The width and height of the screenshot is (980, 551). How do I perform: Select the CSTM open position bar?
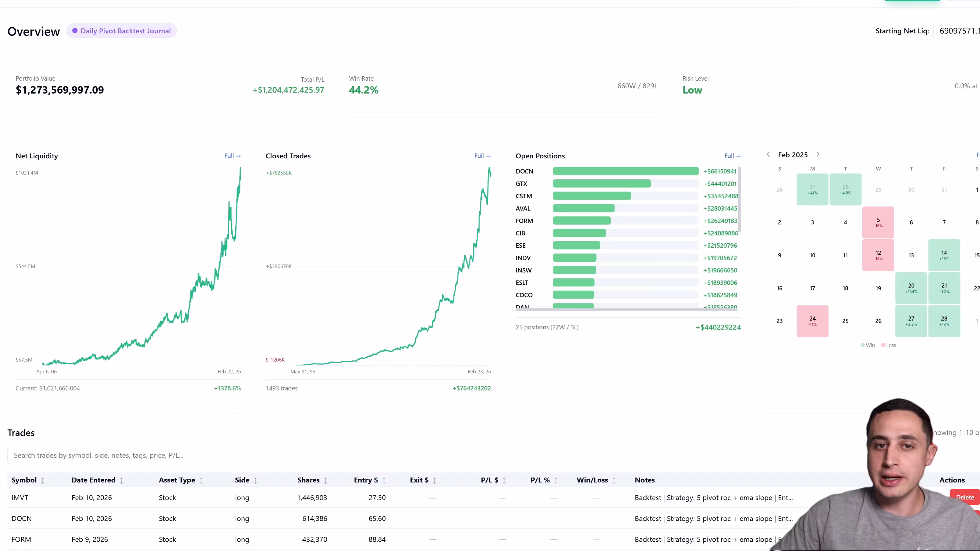(592, 196)
